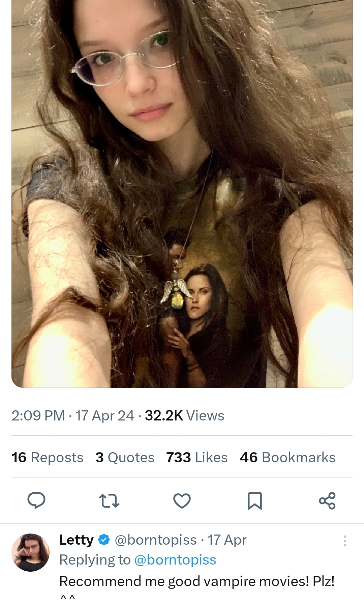The width and height of the screenshot is (364, 600).
Task: Click the grey @borntopiss handle next to Letty
Action: point(156,540)
